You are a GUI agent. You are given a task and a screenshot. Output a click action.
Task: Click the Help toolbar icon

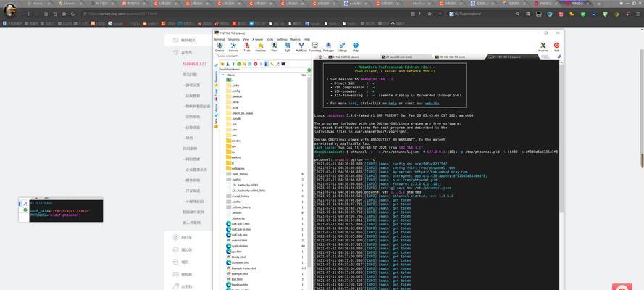pos(356,47)
